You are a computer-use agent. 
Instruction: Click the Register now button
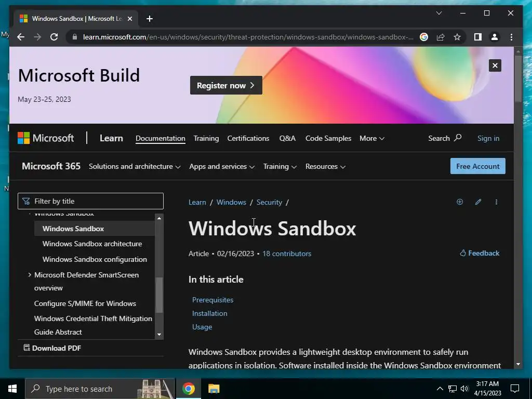pos(226,86)
